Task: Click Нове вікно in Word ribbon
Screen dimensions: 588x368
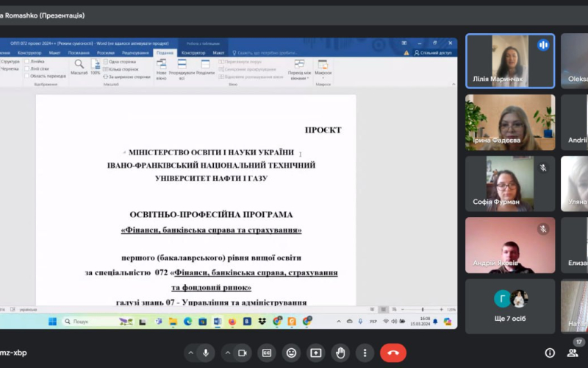Action: click(161, 69)
